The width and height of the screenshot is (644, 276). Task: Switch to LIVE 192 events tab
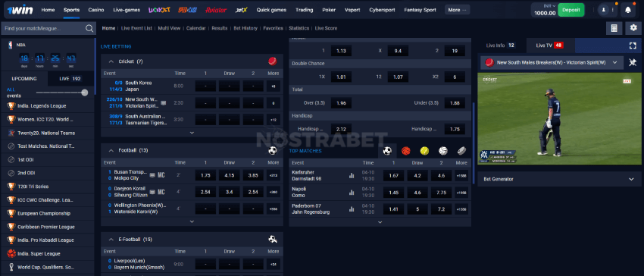(70, 79)
